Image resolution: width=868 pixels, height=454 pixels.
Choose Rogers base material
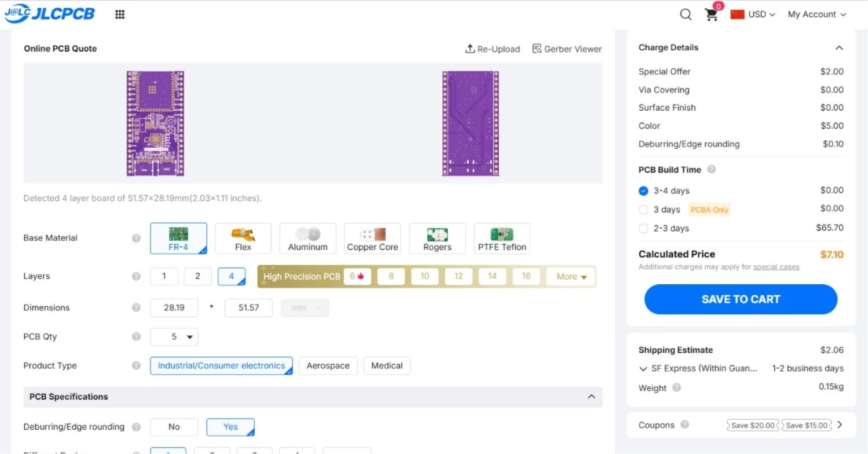[x=437, y=239]
